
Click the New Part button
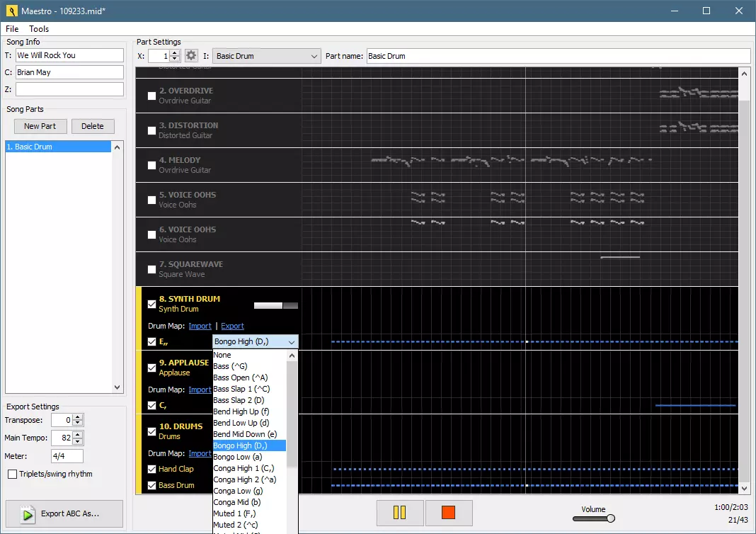click(40, 126)
